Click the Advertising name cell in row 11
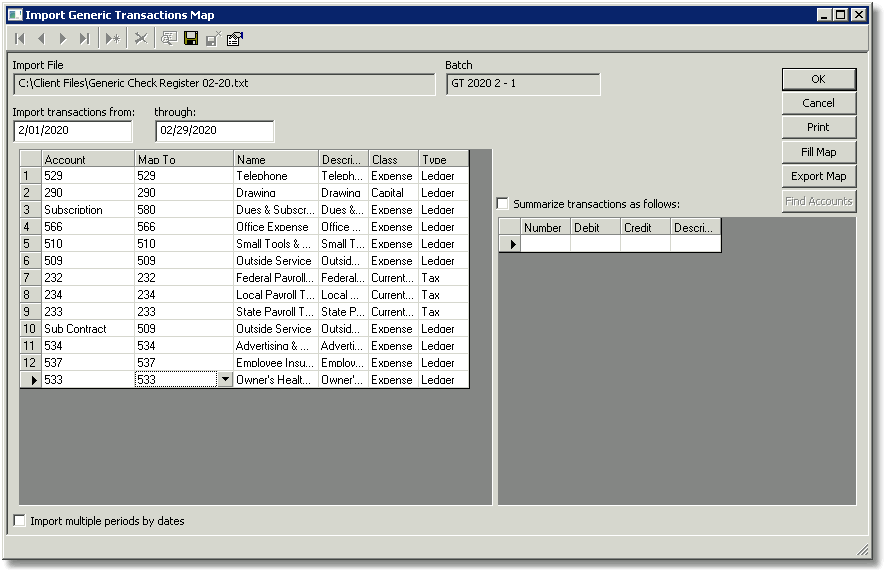 [x=276, y=346]
